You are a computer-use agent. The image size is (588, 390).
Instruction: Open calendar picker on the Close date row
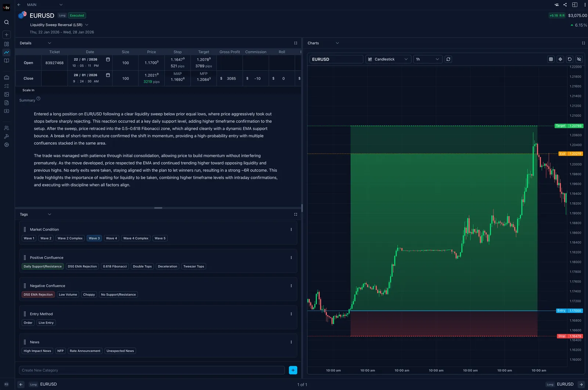tap(108, 75)
